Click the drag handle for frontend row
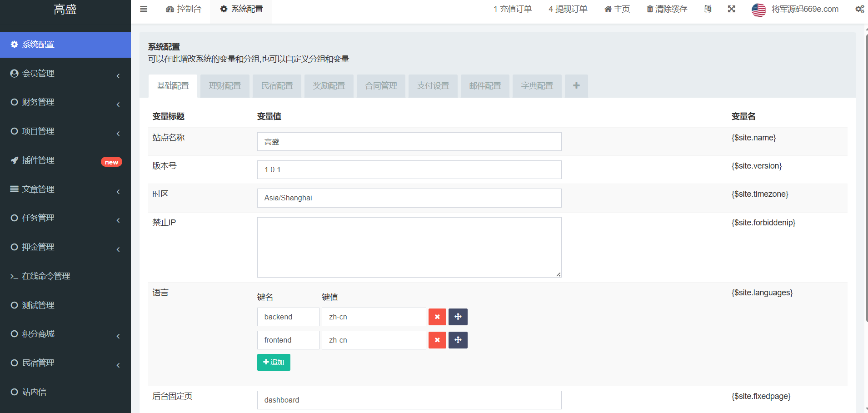Image resolution: width=868 pixels, height=413 pixels. tap(458, 340)
